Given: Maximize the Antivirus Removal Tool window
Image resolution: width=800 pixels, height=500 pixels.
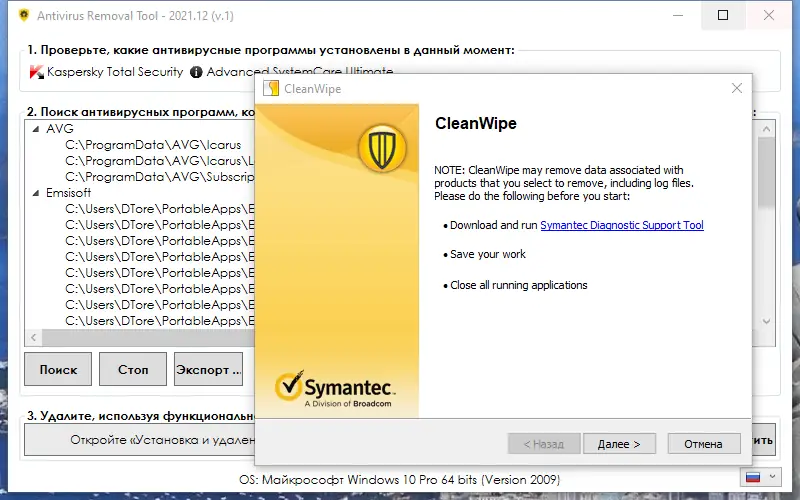Looking at the screenshot, I should (x=723, y=15).
